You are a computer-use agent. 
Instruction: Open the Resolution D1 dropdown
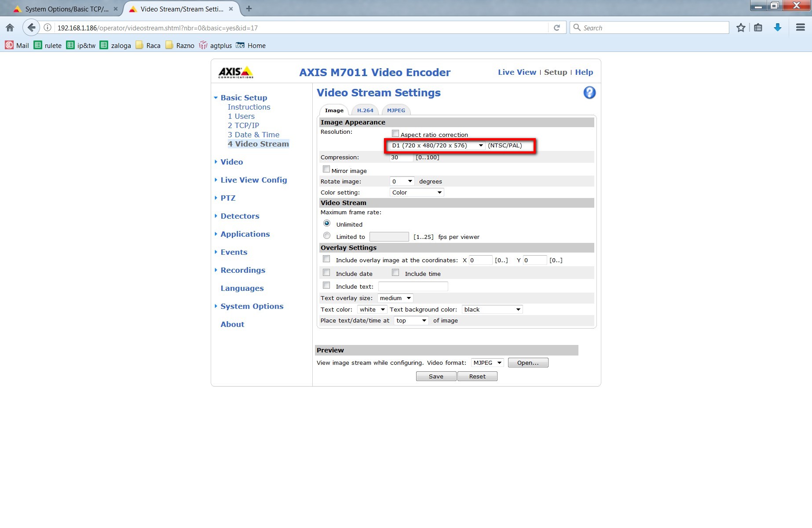tap(438, 146)
